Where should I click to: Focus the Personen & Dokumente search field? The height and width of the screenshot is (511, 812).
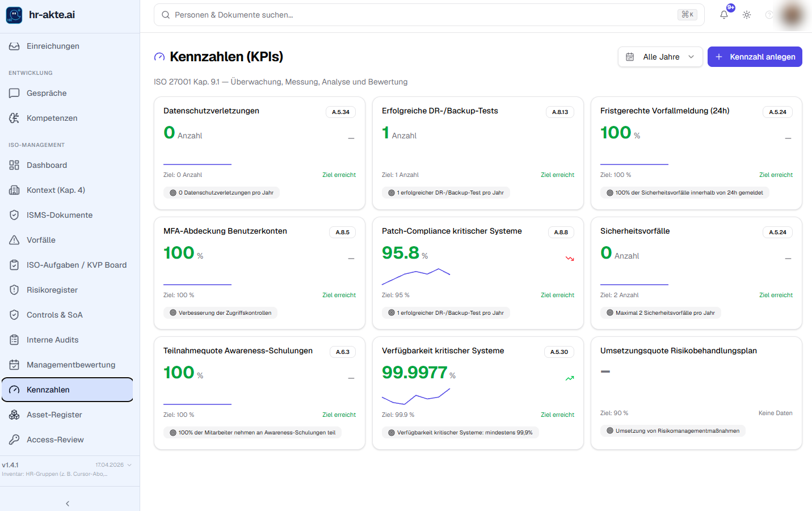[x=429, y=15]
